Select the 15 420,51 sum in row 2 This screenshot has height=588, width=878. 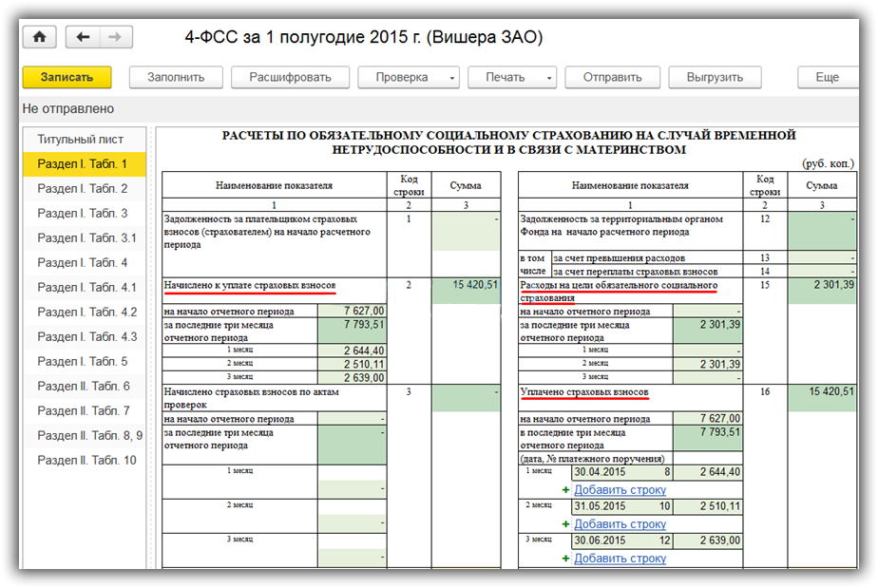467,285
